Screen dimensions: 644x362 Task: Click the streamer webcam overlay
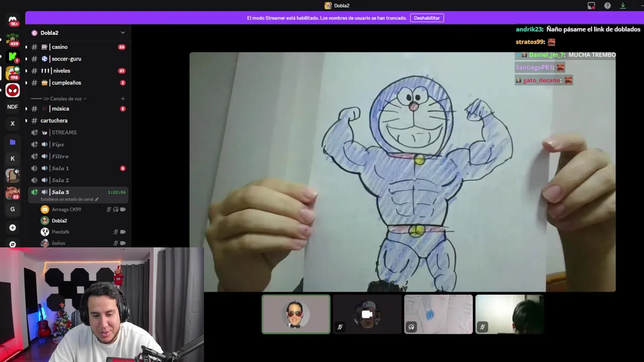coord(102,305)
